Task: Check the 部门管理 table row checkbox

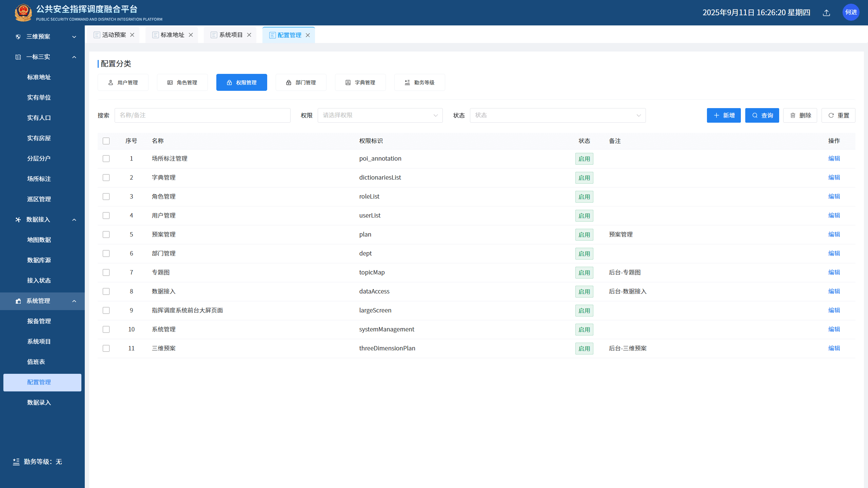Action: [106, 253]
